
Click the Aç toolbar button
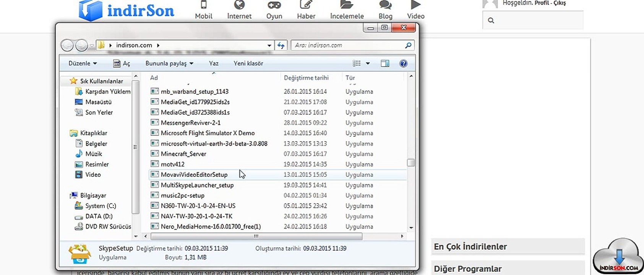pos(122,63)
